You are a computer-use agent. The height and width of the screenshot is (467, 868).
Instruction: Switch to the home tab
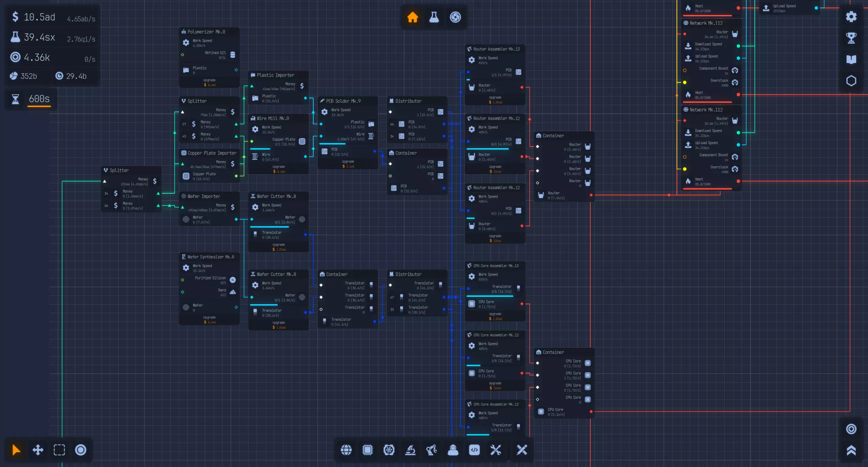click(413, 17)
